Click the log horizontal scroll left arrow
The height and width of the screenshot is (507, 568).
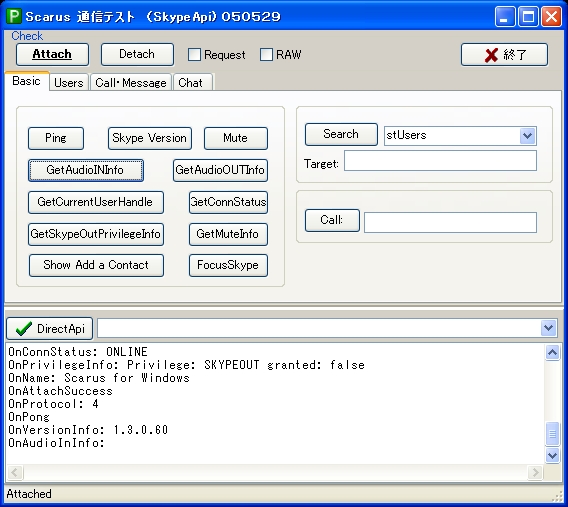pyautogui.click(x=15, y=472)
